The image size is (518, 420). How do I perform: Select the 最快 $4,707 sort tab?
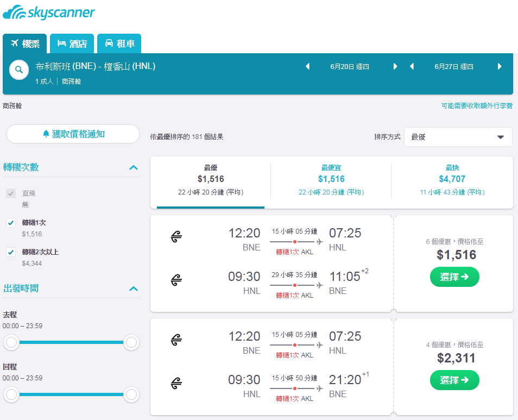point(452,180)
